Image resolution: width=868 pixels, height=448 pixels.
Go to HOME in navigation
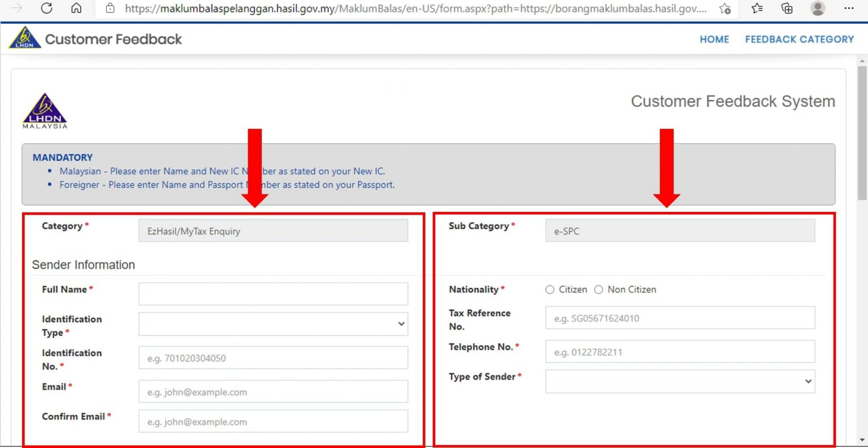pyautogui.click(x=714, y=40)
